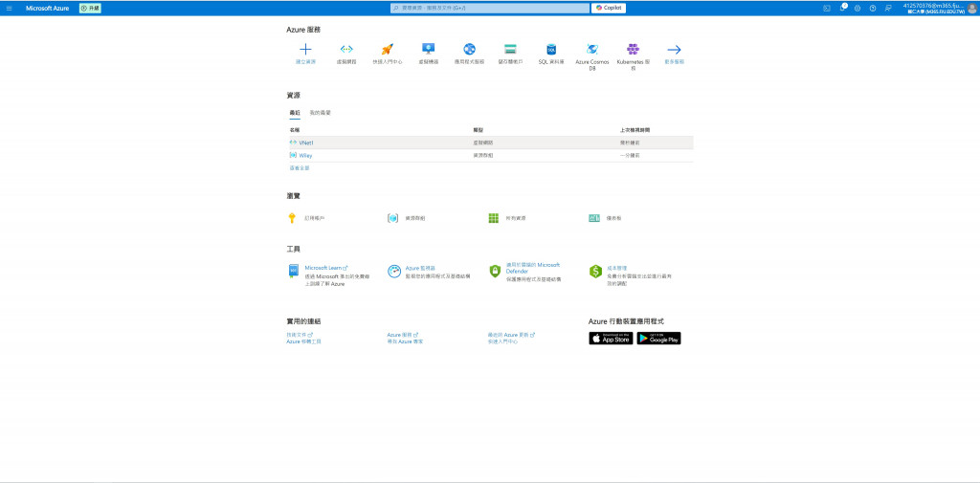980x483 pixels.
Task: Open the Cost Management link
Action: (x=617, y=268)
